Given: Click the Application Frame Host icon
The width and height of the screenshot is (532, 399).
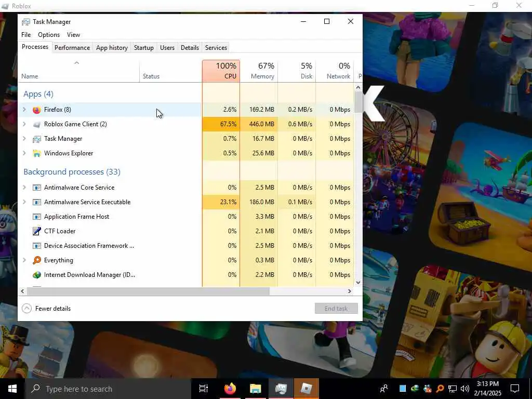Looking at the screenshot, I should point(37,217).
